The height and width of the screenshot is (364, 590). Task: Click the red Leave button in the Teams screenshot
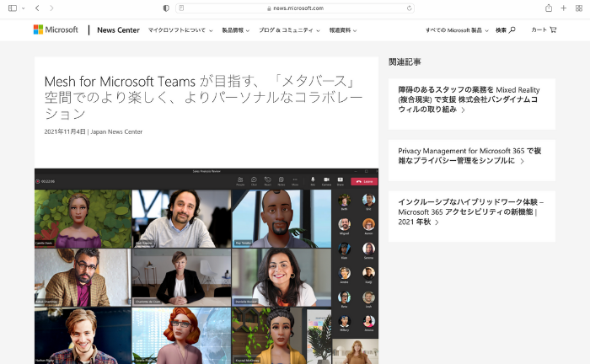[364, 182]
